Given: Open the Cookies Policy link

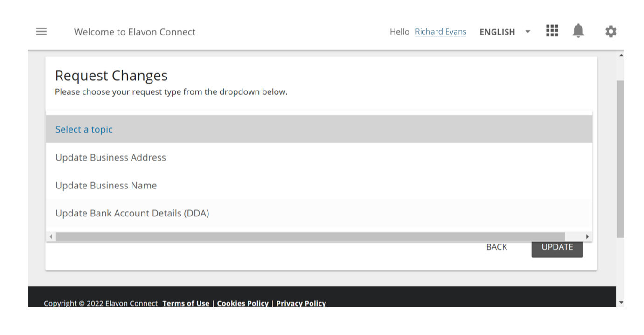Looking at the screenshot, I should click(x=242, y=303).
